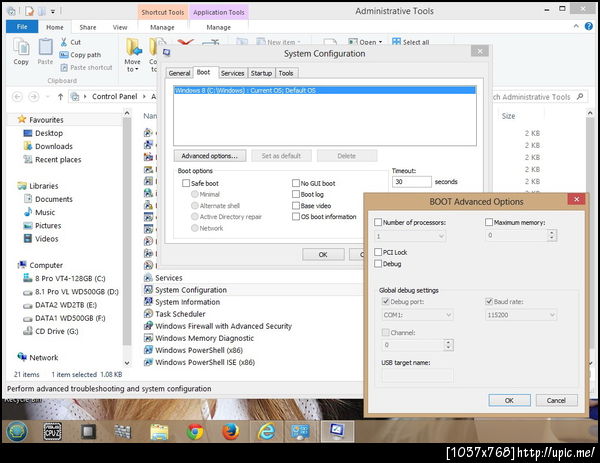Viewport: 600px width, 463px height.
Task: Click the Cut scissors icon
Action: (64, 42)
